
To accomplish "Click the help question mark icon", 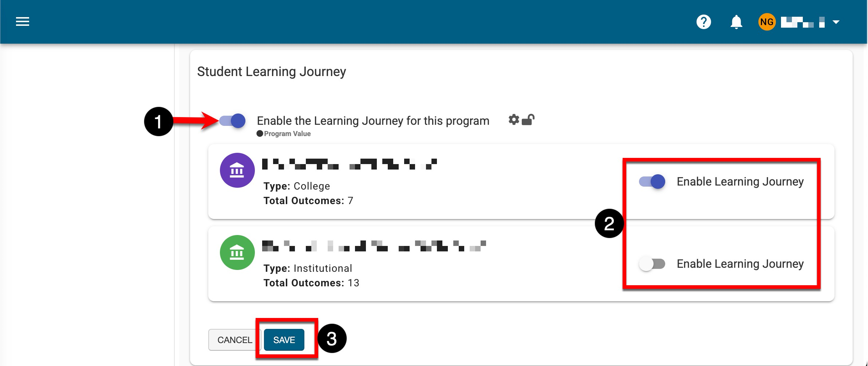I will 703,22.
